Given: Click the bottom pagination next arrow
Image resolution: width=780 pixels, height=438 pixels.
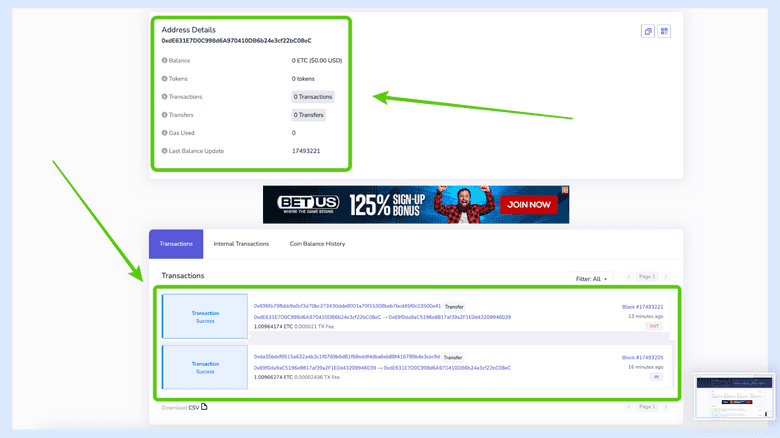Looking at the screenshot, I should point(666,407).
